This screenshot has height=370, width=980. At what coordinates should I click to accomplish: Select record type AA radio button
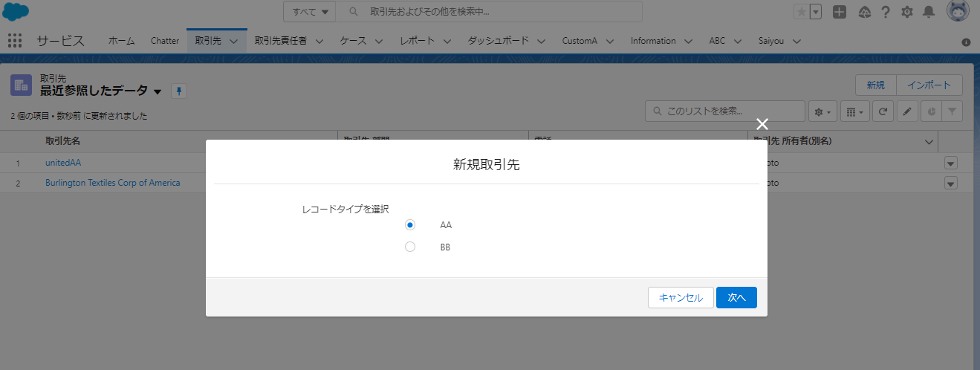tap(410, 224)
